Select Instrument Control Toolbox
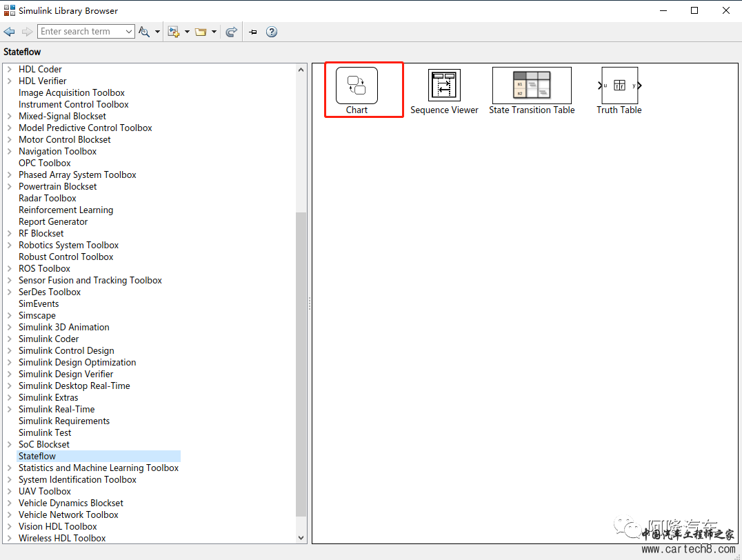 [x=73, y=105]
